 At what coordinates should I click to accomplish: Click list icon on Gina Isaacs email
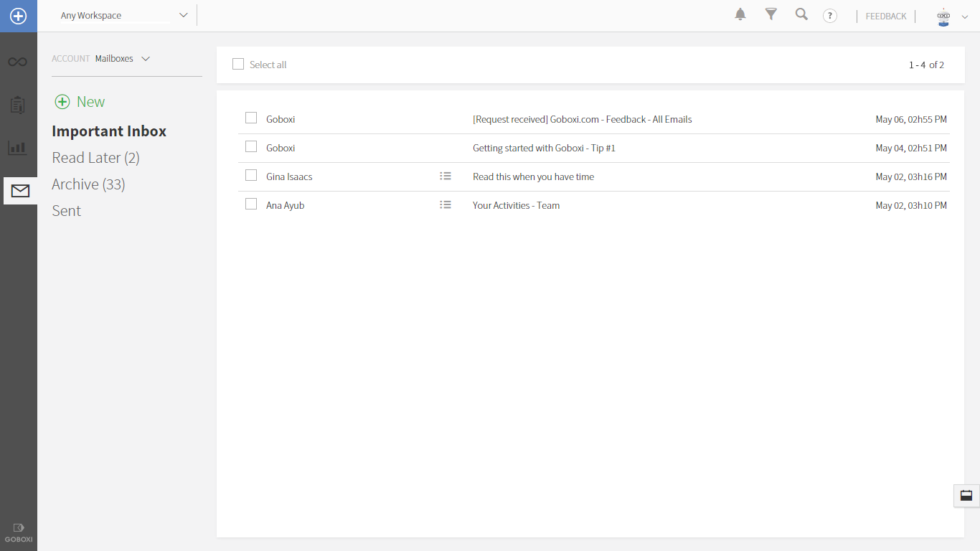coord(446,176)
